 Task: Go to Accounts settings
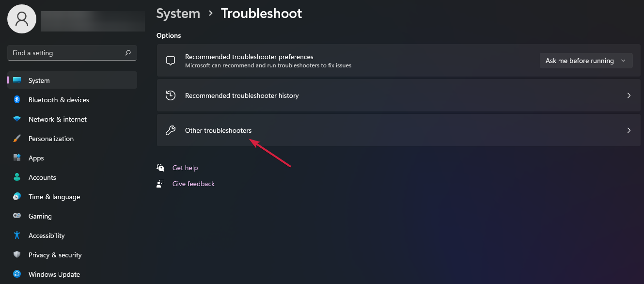(42, 177)
